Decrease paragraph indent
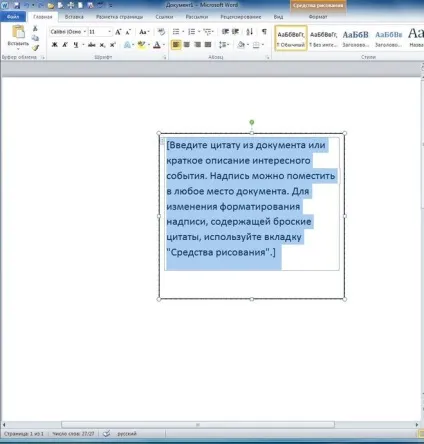 tap(225, 32)
